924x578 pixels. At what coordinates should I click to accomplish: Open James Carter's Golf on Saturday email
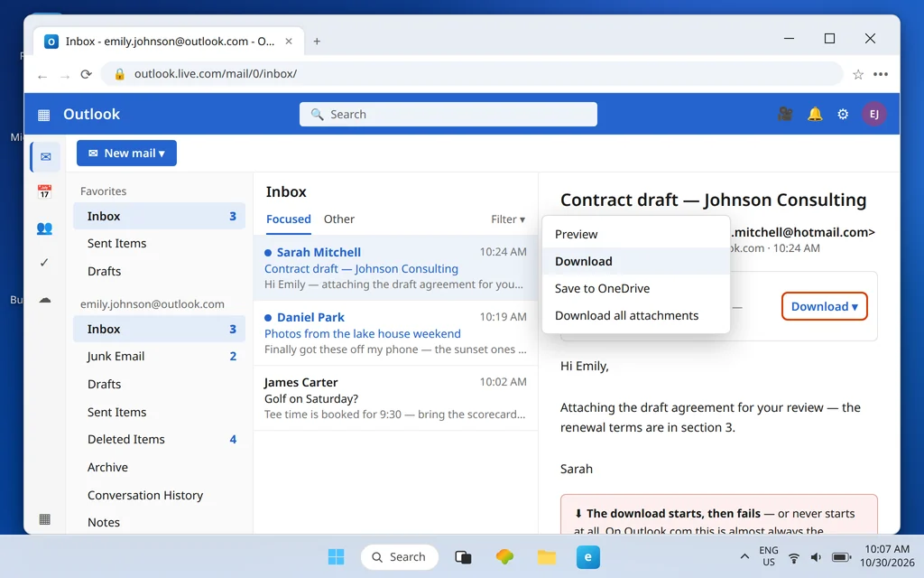click(x=395, y=398)
